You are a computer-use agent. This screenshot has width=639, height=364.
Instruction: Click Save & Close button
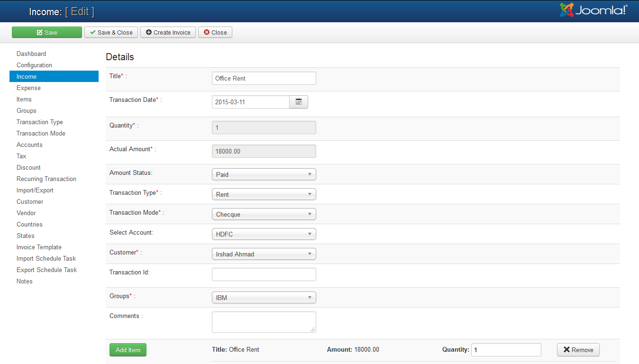[x=111, y=32]
